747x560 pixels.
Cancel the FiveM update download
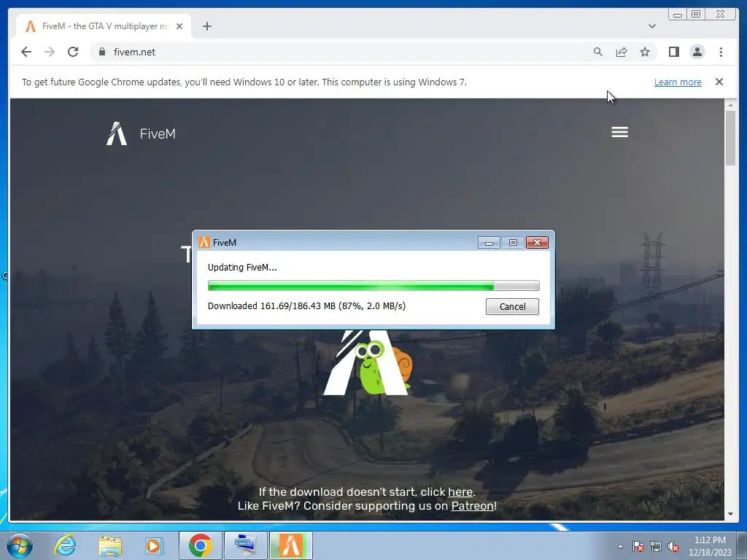click(x=512, y=307)
